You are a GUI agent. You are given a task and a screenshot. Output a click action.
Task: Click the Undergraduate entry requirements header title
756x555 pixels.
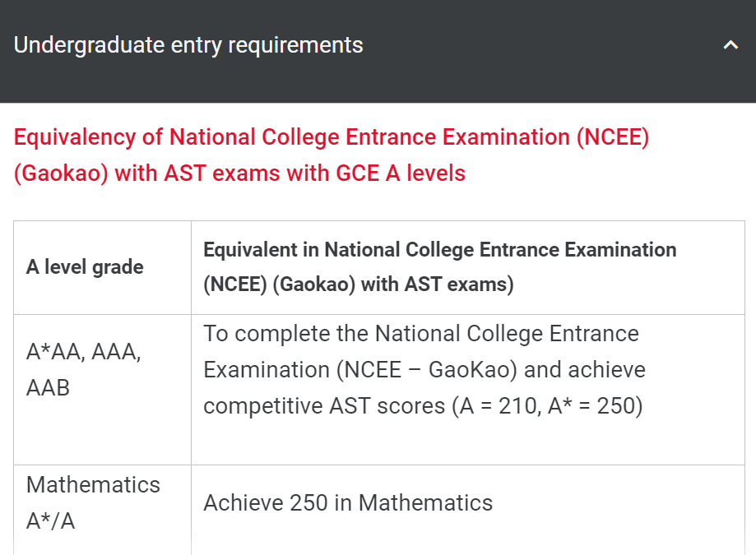pyautogui.click(x=188, y=45)
